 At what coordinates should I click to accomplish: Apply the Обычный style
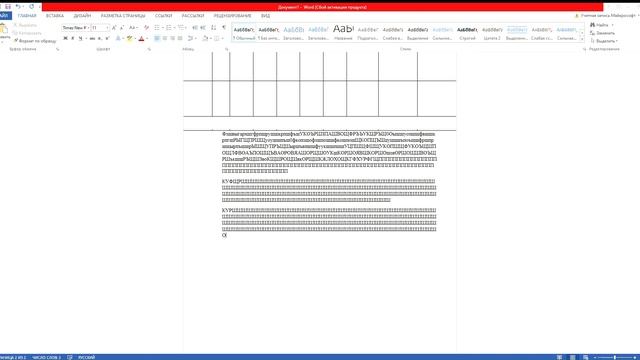tap(244, 33)
